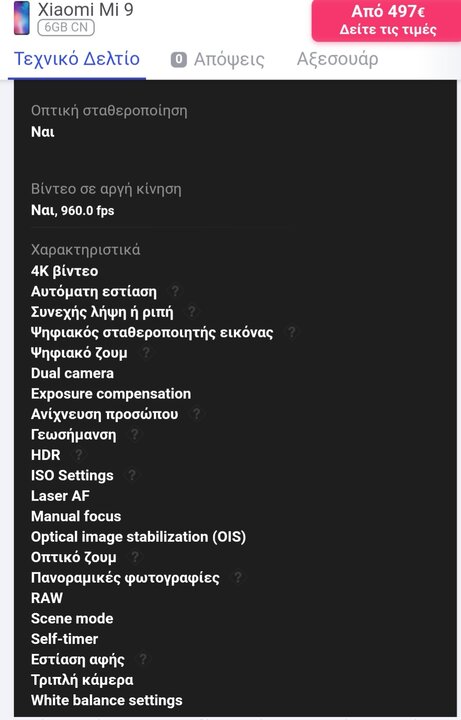This screenshot has height=720, width=461.
Task: Click the Από 497€ Δείτε τις τιμές button
Action: (386, 20)
